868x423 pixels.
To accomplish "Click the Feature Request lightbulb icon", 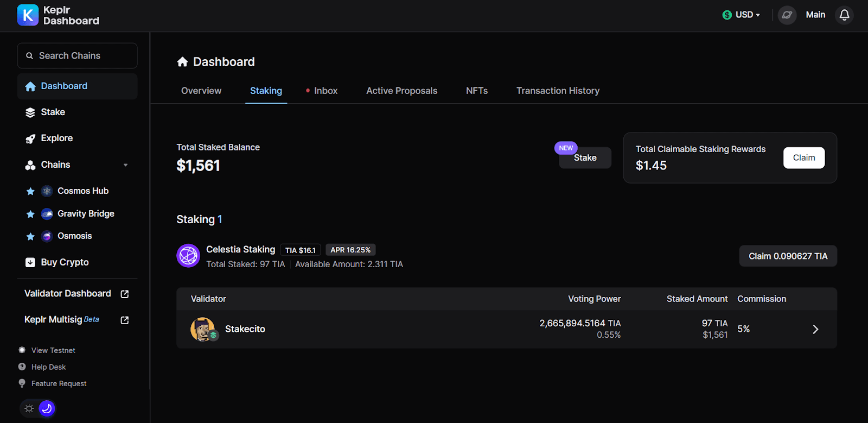I will 22,383.
